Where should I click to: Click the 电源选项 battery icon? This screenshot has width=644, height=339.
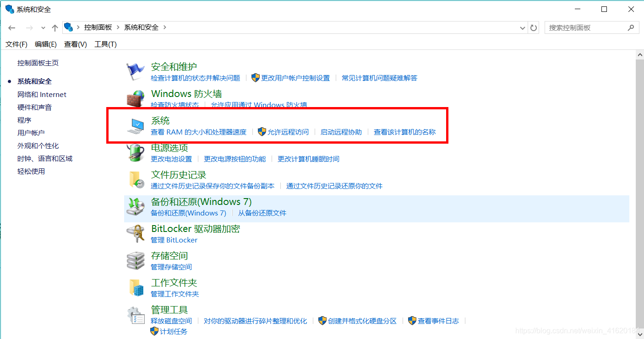click(x=135, y=152)
